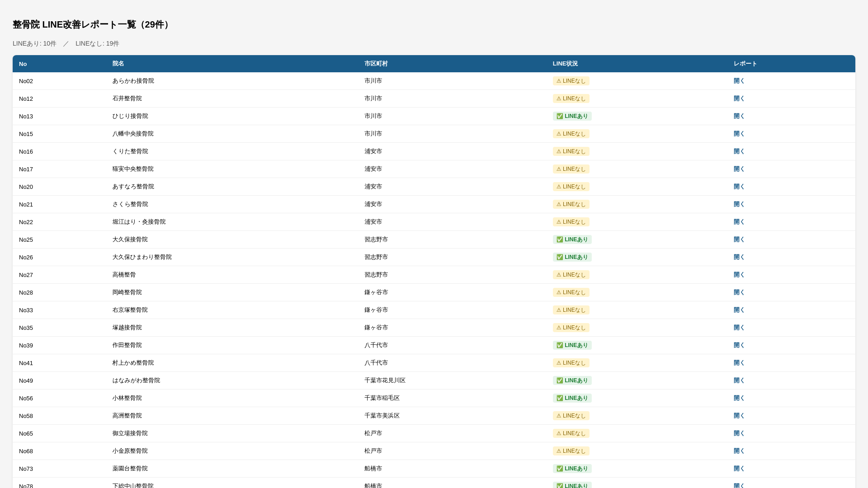Image resolution: width=868 pixels, height=488 pixels.
Task: Open the report for あすなろ整骨院
Action: [739, 187]
